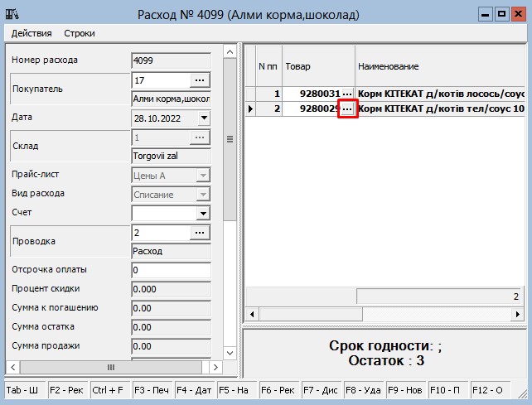The image size is (532, 405).
Task: Click the Склад ellipsis lookup button
Action: coord(201,137)
